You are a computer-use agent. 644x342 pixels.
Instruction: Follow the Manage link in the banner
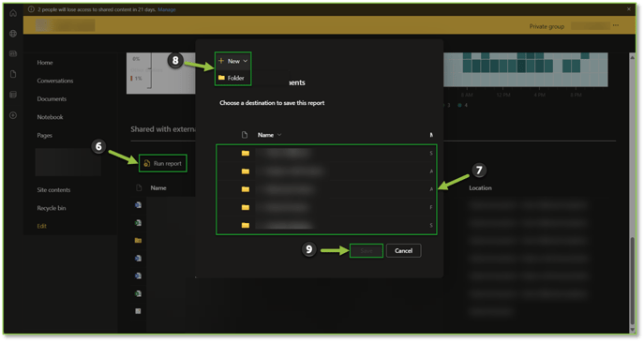click(167, 9)
